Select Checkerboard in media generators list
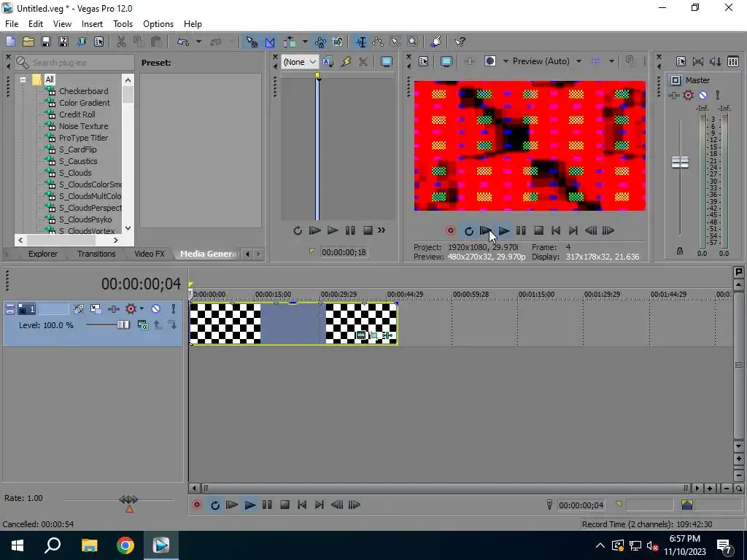 click(83, 91)
